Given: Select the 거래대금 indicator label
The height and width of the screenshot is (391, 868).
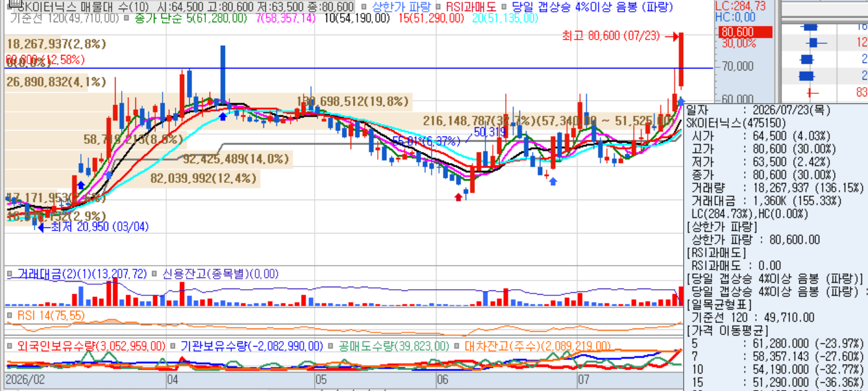Looking at the screenshot, I should (82, 274).
